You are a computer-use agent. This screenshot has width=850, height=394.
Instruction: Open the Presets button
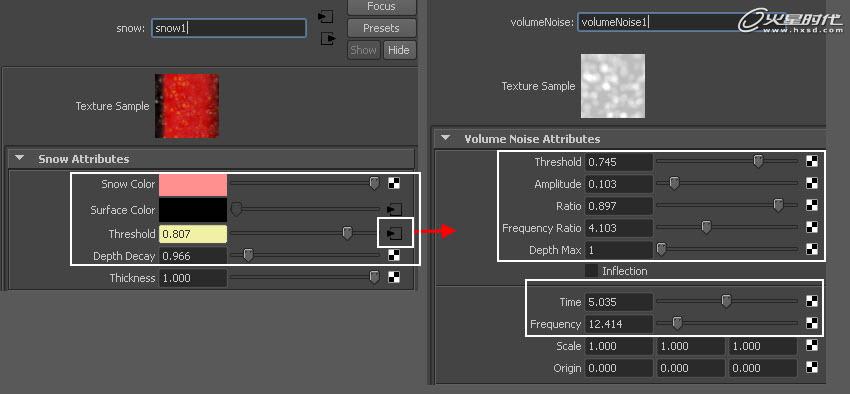382,28
